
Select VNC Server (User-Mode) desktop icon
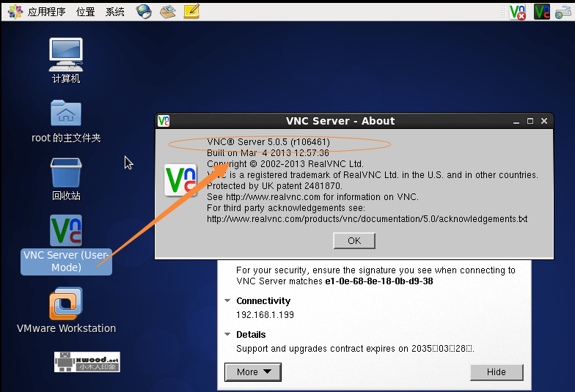click(66, 244)
